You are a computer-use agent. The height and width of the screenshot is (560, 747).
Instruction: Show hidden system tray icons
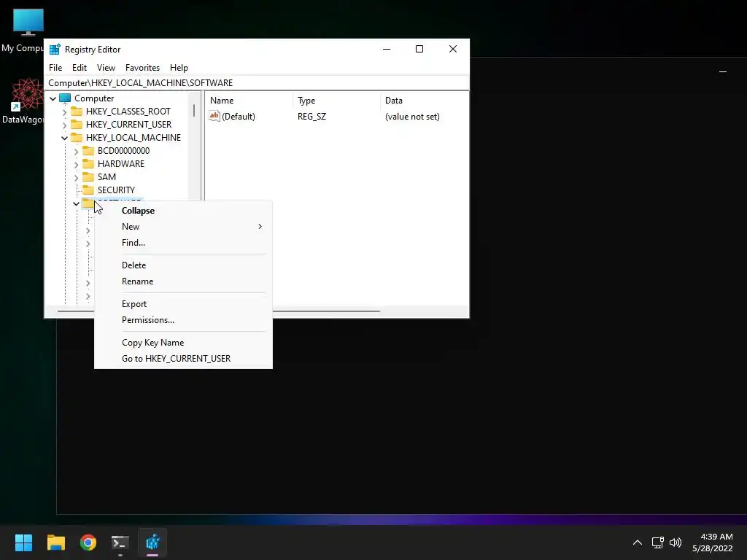(x=638, y=542)
